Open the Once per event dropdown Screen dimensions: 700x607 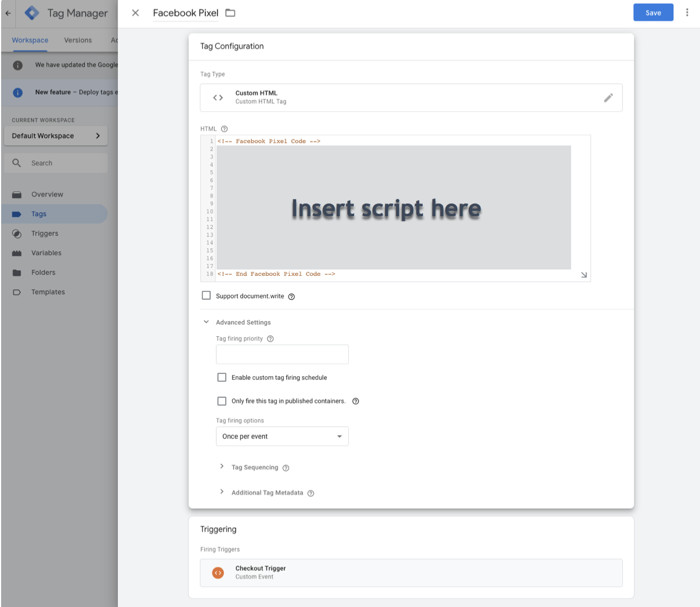pos(282,436)
